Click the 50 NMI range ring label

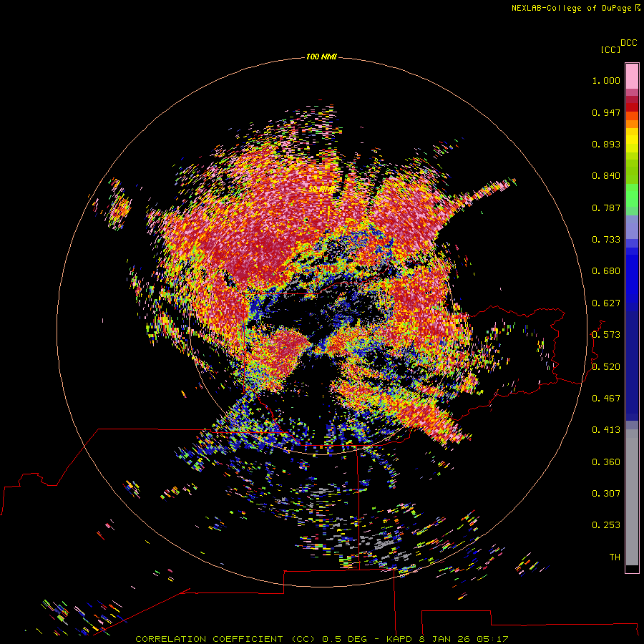[321, 189]
